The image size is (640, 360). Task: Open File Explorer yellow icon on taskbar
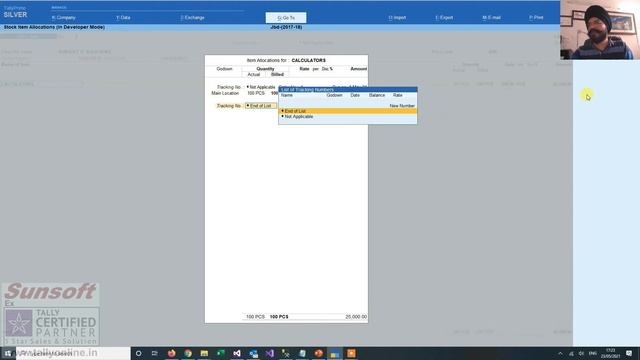point(204,353)
